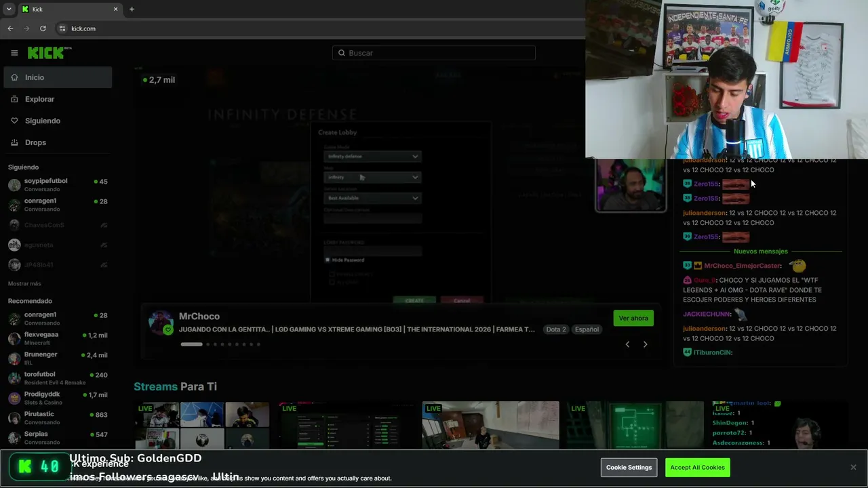
Task: Open Prodigyddk's avatar in Recomendado
Action: [x=14, y=398]
